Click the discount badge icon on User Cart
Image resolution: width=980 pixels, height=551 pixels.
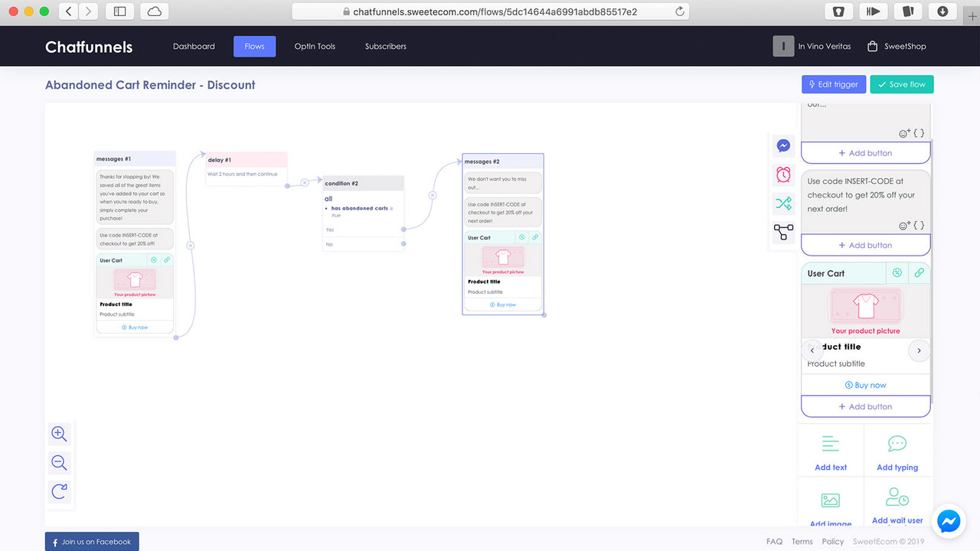coord(897,272)
